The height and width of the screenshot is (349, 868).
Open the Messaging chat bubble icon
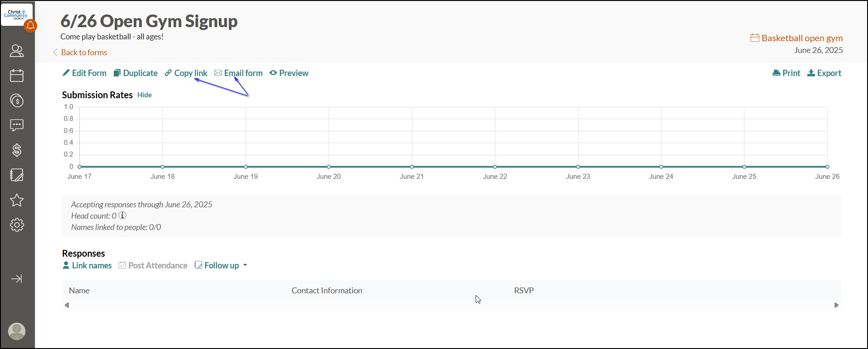pyautogui.click(x=17, y=125)
